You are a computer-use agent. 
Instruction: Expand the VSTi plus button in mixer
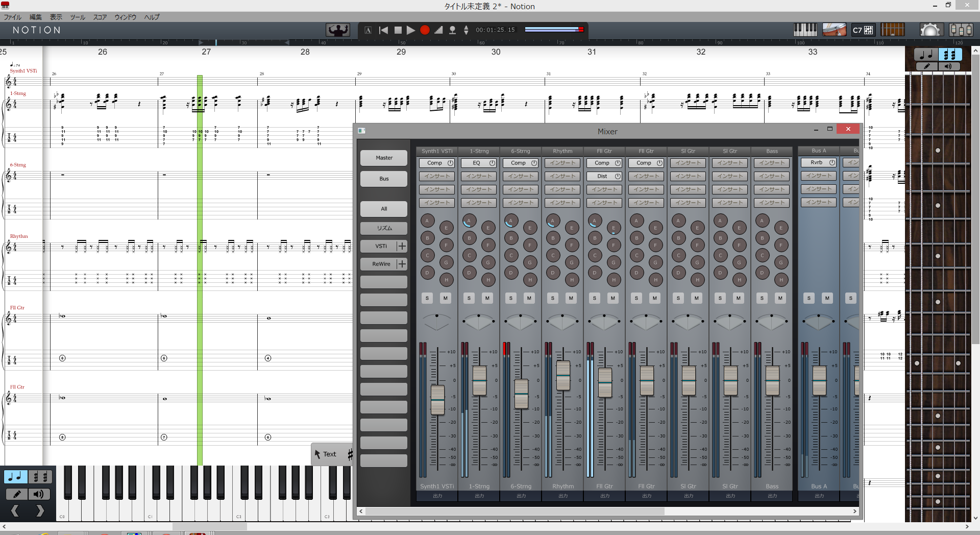(402, 246)
